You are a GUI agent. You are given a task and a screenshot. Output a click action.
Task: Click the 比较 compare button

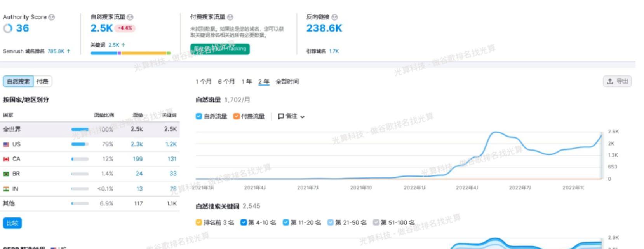click(12, 223)
